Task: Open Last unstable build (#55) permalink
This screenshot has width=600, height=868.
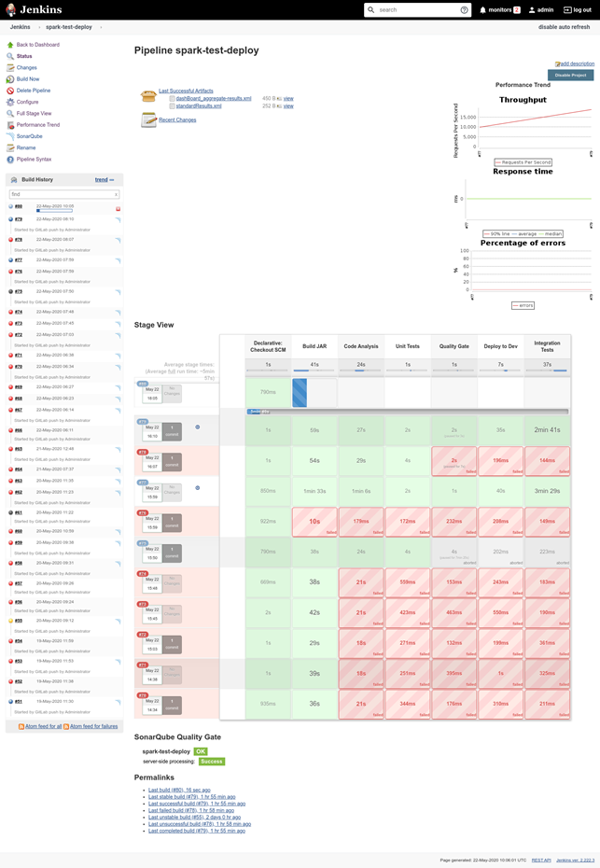Action: coord(194,817)
